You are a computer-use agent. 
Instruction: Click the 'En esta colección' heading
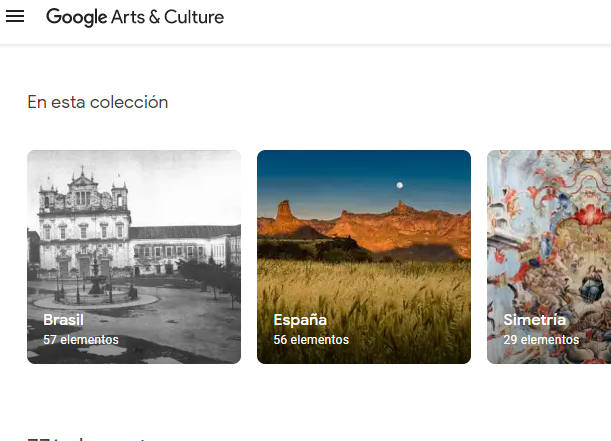click(x=98, y=102)
